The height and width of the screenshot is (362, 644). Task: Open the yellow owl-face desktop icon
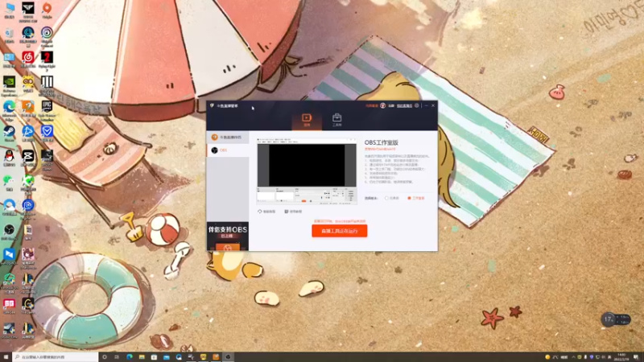(28, 84)
